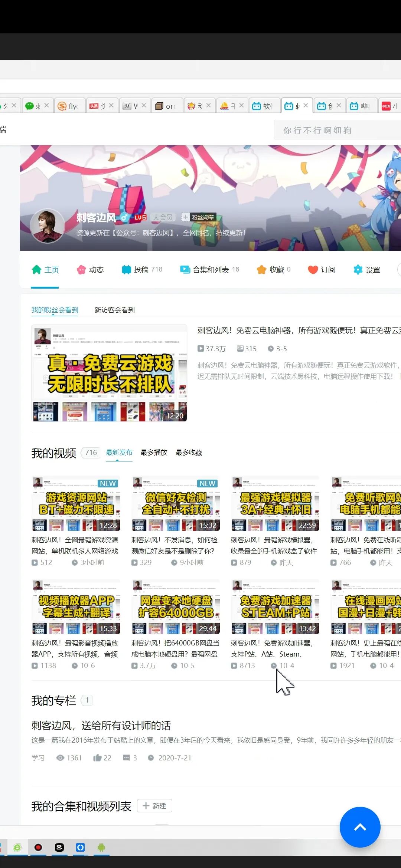The image size is (401, 868).
Task: Click the blue back-to-top arrow button
Action: (x=360, y=827)
